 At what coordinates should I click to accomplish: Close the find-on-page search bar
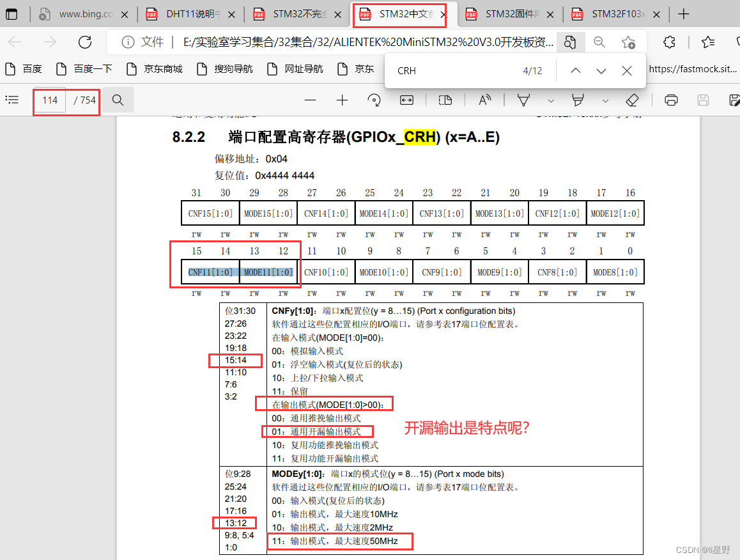627,71
